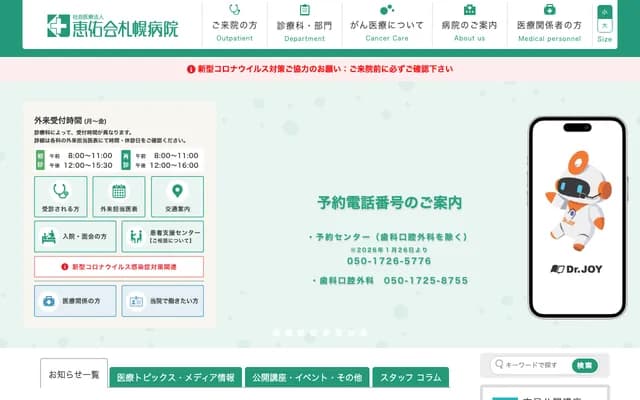Select the first carousel slide dot
This screenshot has height=400, width=640.
[x=275, y=332]
